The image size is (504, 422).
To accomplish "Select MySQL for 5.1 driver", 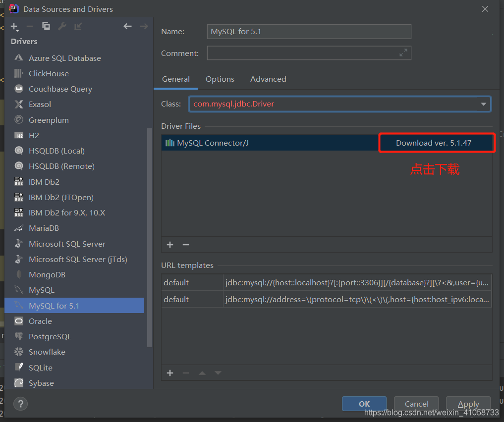I will pyautogui.click(x=74, y=306).
